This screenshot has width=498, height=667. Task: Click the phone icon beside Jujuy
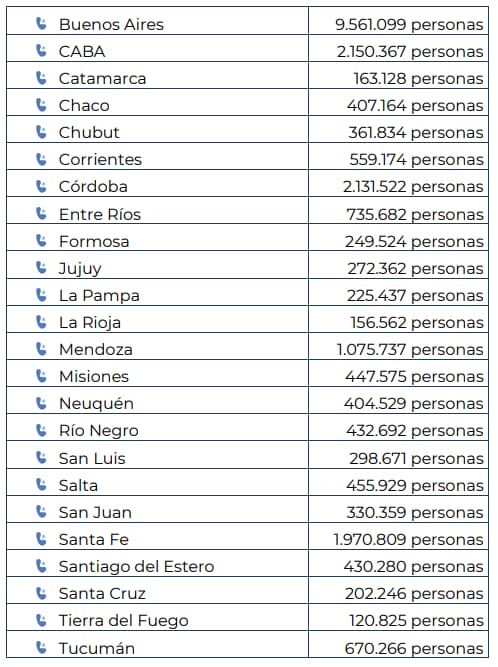tap(41, 268)
